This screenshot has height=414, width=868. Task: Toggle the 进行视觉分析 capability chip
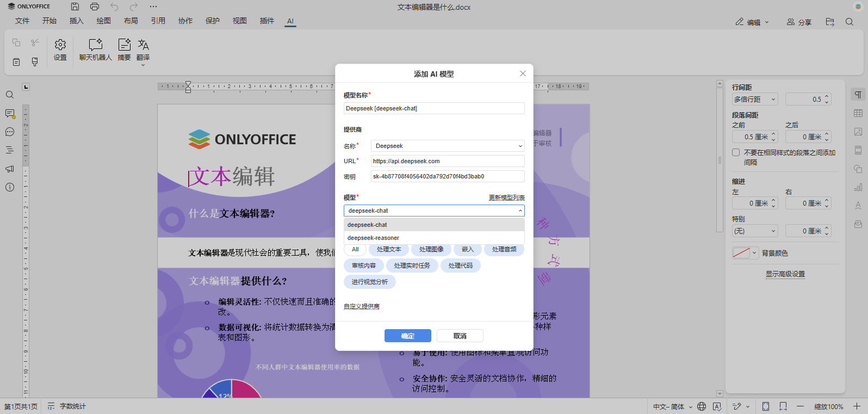coord(370,282)
